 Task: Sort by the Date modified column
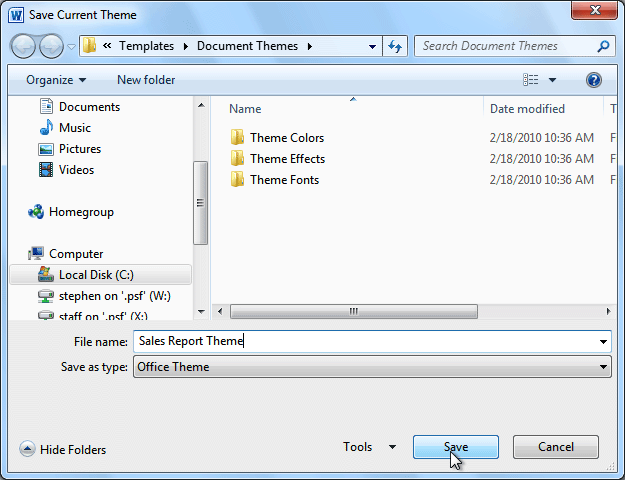[527, 109]
